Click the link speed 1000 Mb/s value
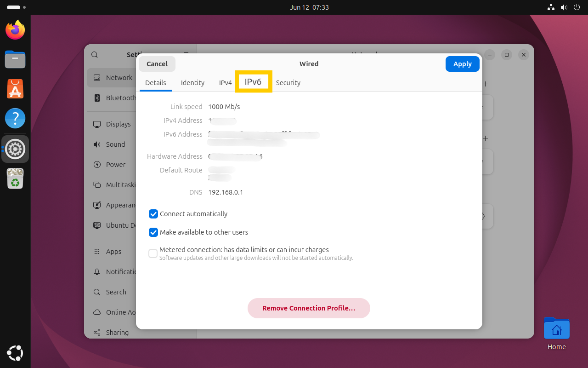The height and width of the screenshot is (368, 588). pos(224,107)
